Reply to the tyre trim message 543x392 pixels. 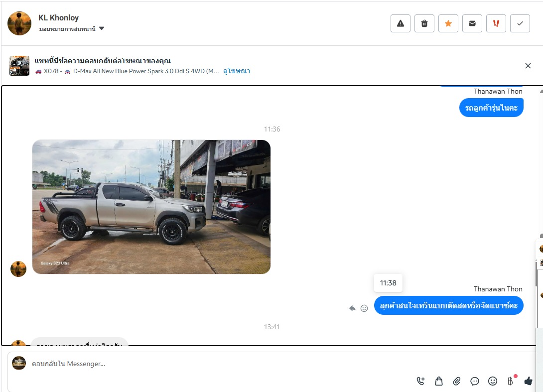(x=352, y=308)
